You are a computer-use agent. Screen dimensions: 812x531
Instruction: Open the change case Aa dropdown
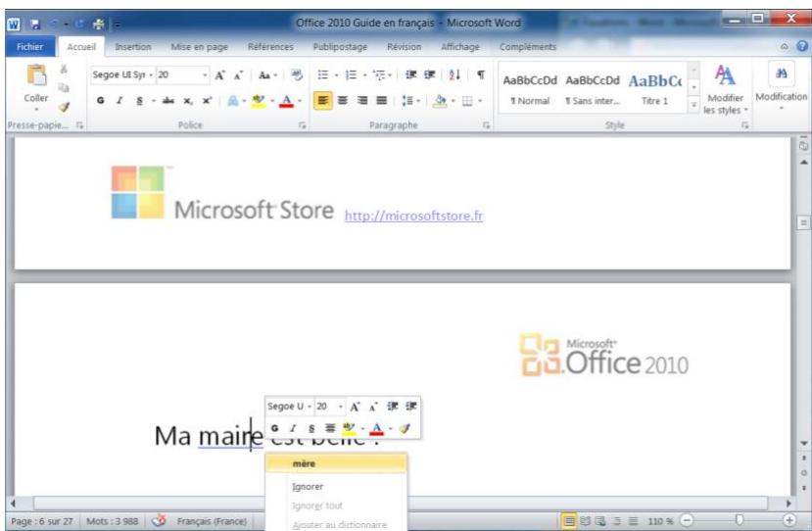tap(267, 75)
